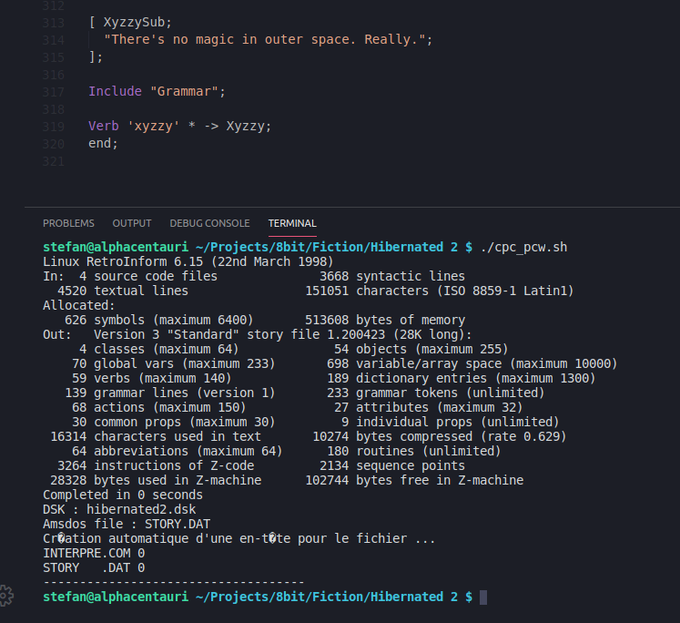The width and height of the screenshot is (680, 623).
Task: Click the empty line 321 in editor
Action: [260, 161]
